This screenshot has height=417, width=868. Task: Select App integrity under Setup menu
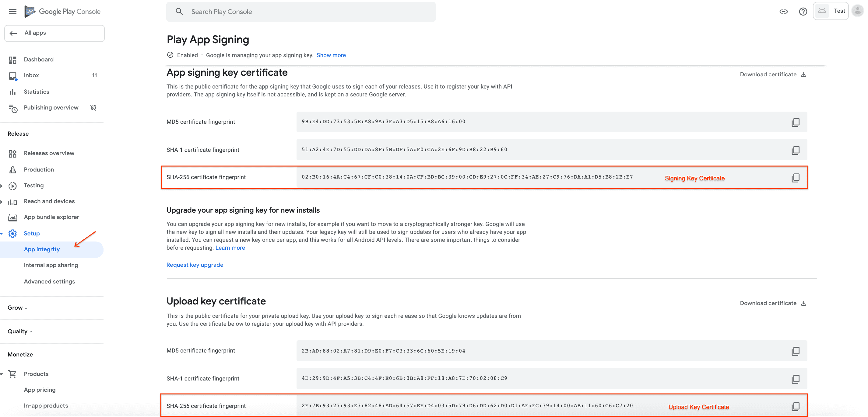click(x=41, y=249)
